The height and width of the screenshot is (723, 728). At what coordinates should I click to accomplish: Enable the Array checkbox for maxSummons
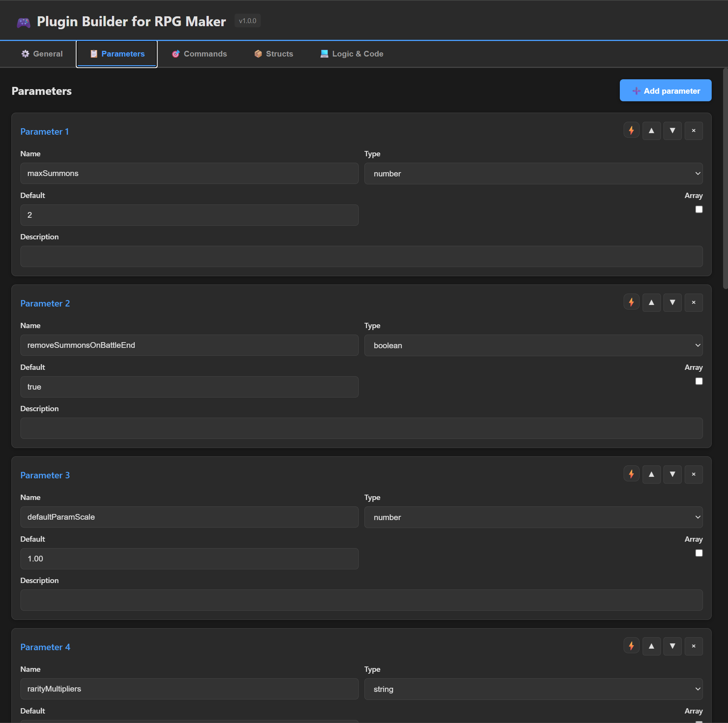coord(699,209)
